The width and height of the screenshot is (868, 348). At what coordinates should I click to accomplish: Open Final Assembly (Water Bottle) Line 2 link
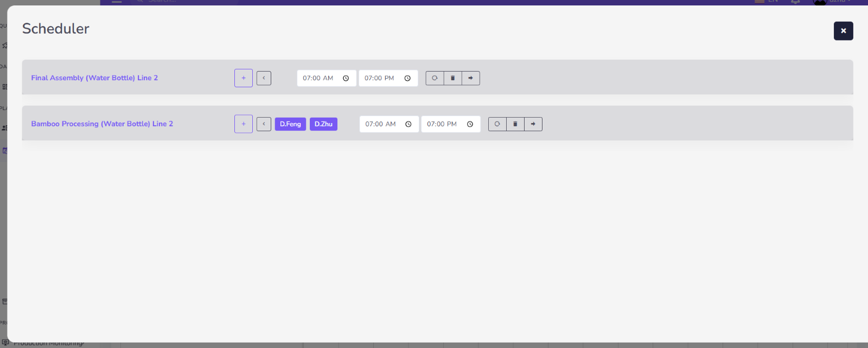(x=94, y=78)
